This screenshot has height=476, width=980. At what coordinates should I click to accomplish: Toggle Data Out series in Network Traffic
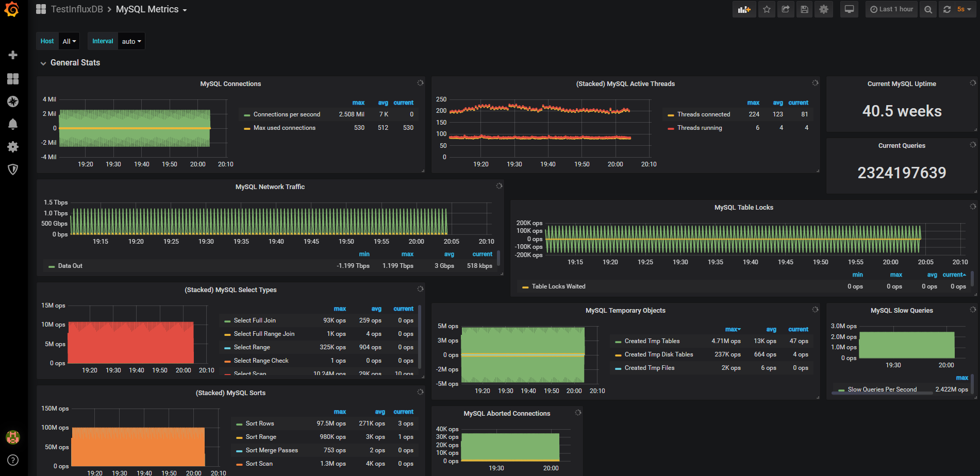(x=70, y=266)
